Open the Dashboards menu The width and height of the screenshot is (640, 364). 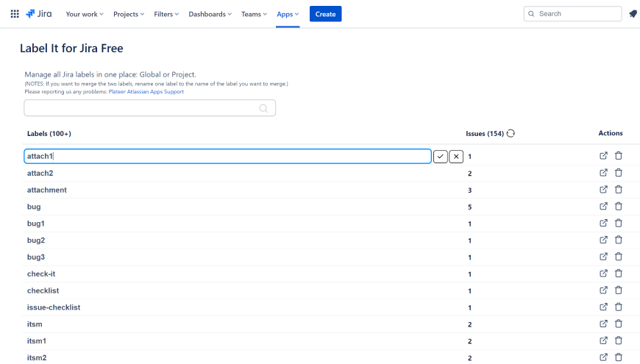(210, 14)
